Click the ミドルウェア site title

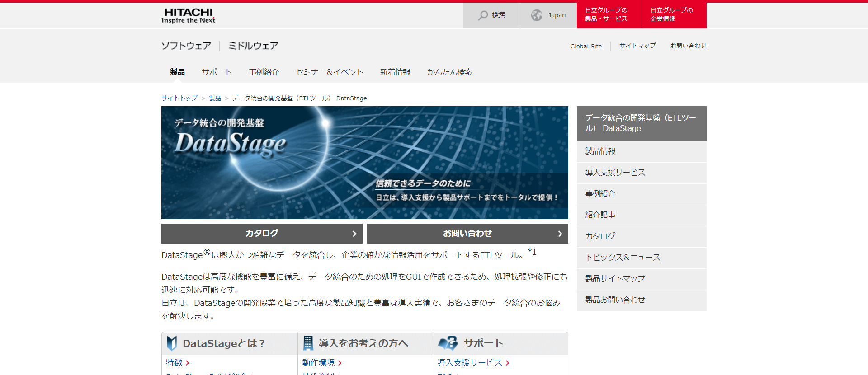click(253, 46)
